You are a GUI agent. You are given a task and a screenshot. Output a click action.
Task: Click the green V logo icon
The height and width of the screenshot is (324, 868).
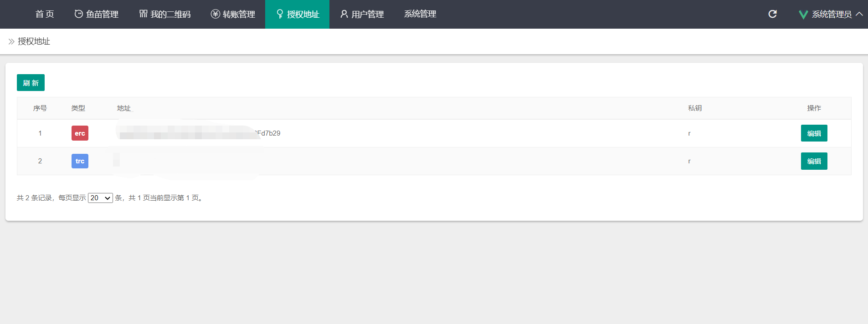tap(803, 15)
